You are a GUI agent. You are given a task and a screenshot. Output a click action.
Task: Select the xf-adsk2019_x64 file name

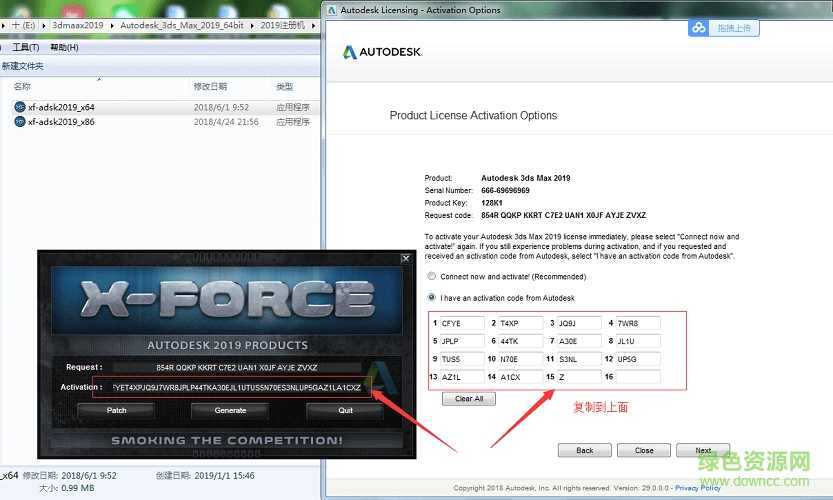pos(61,107)
